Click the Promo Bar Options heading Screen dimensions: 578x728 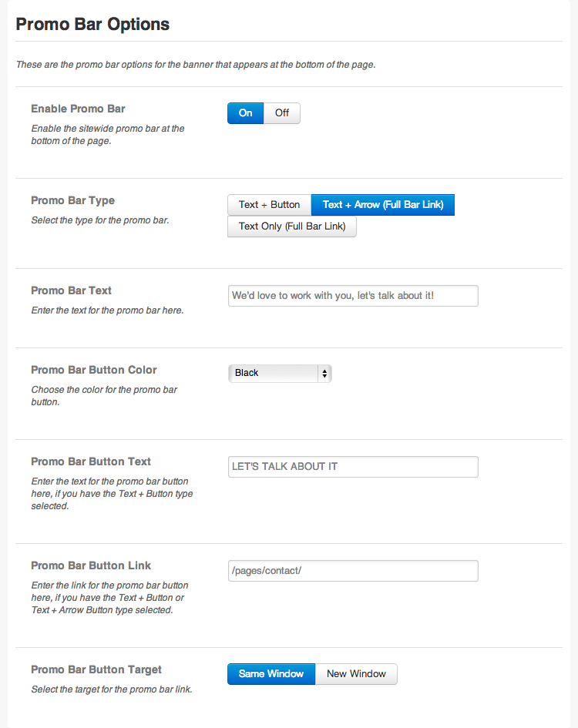[x=92, y=25]
